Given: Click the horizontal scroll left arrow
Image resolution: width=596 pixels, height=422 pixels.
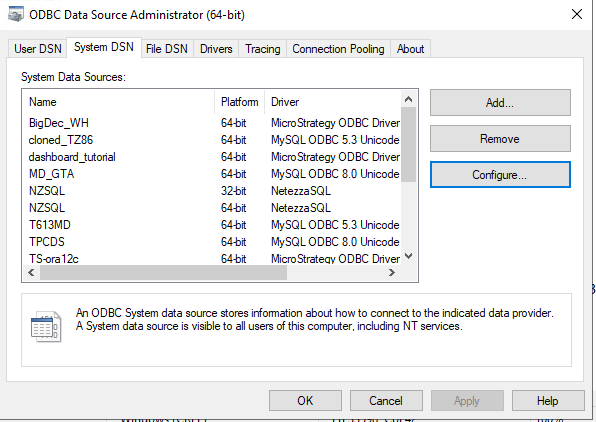Looking at the screenshot, I should [x=32, y=273].
